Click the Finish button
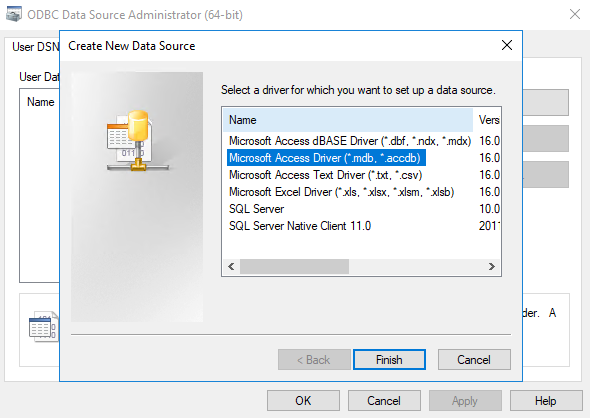This screenshot has height=418, width=590. click(x=389, y=360)
